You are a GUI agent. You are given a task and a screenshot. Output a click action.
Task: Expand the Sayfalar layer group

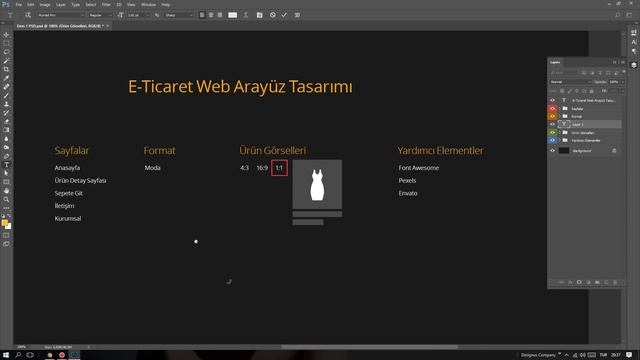[x=560, y=109]
